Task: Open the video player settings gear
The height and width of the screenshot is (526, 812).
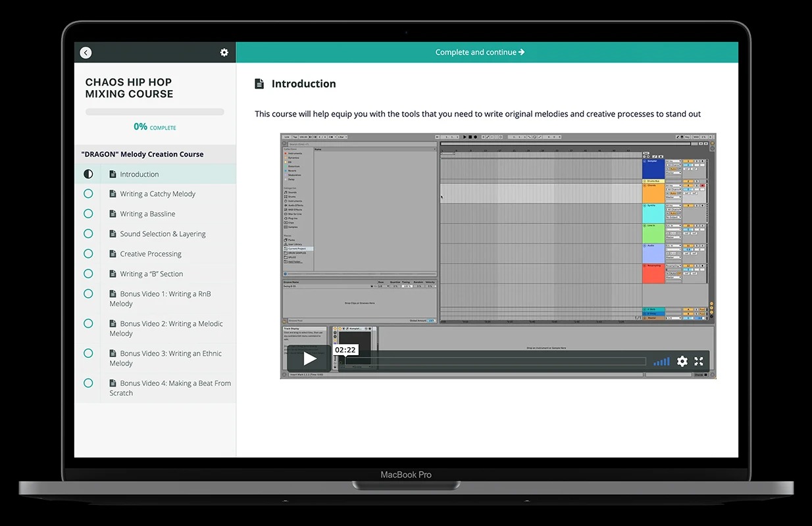Action: coord(682,361)
